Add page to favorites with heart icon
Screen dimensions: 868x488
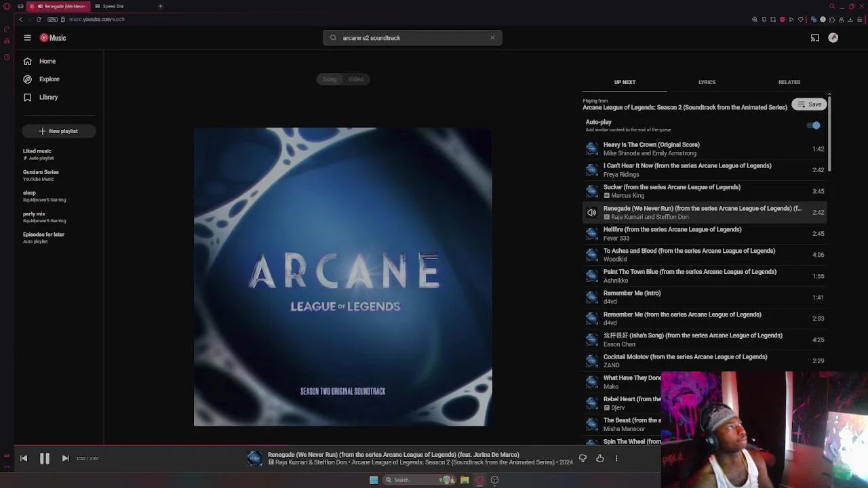click(800, 20)
